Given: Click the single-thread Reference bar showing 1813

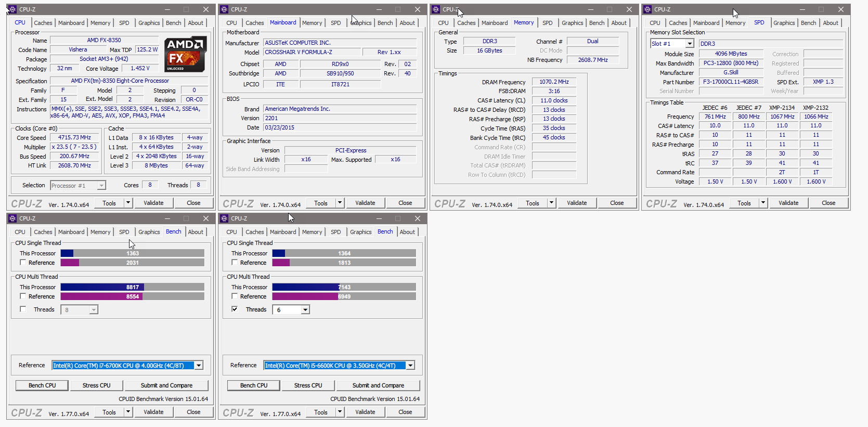Looking at the screenshot, I should pyautogui.click(x=344, y=263).
